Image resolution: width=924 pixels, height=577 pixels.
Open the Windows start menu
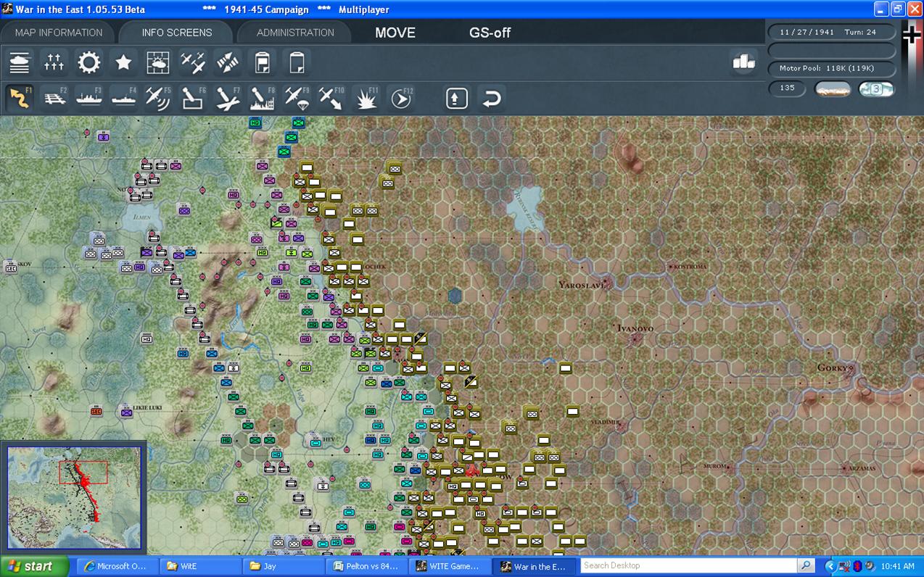(x=34, y=566)
